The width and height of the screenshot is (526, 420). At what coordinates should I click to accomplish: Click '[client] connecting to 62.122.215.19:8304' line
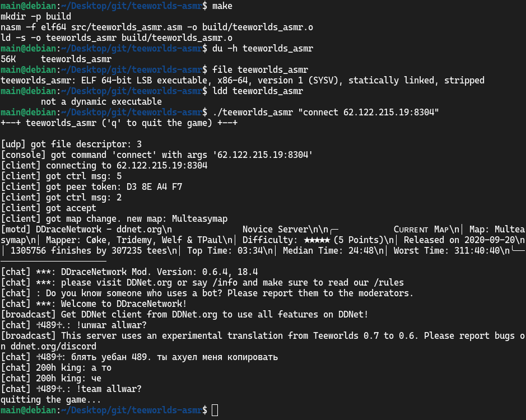pos(104,165)
